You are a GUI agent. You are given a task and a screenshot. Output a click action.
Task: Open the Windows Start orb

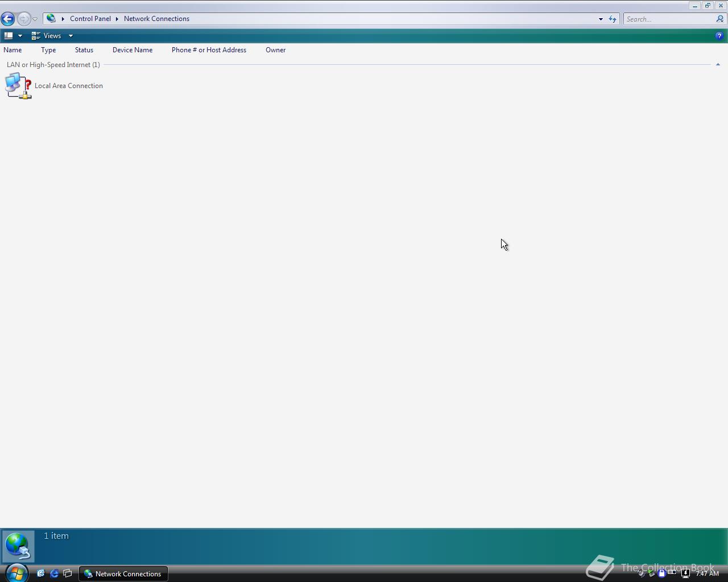click(16, 573)
